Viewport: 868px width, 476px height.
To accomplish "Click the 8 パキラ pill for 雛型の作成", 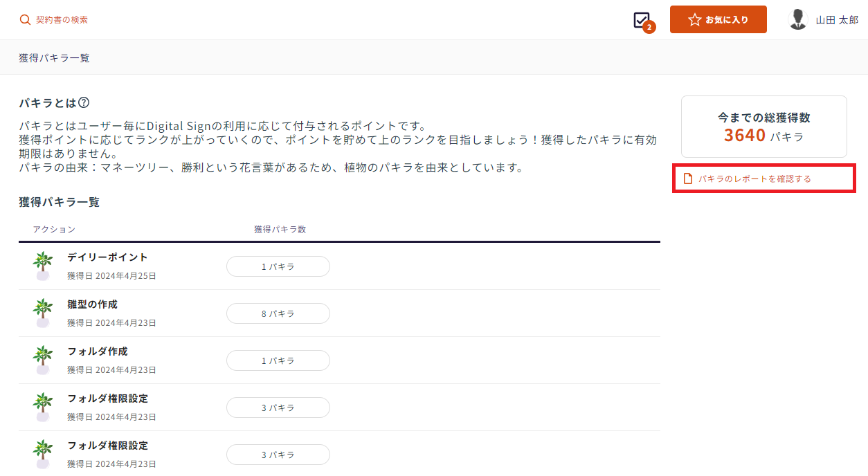I will (x=278, y=313).
